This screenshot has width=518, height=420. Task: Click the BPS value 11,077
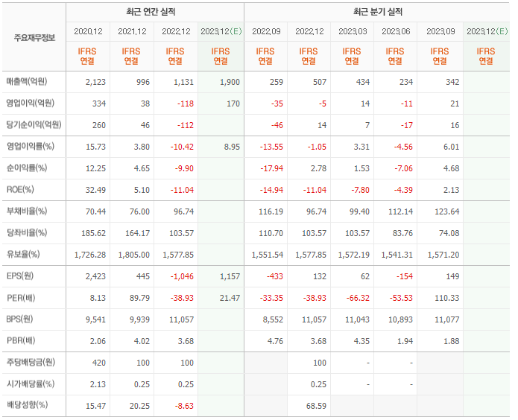point(447,320)
